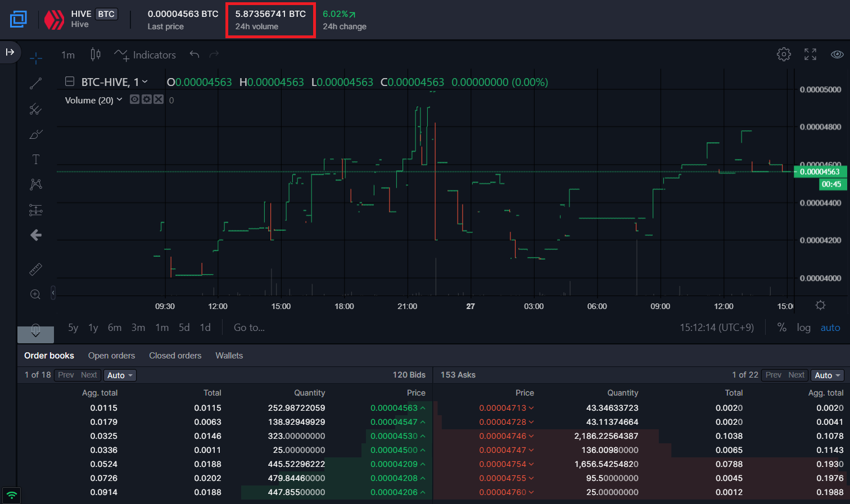This screenshot has height=504, width=850.
Task: Select the pattern drawing tool
Action: (x=36, y=184)
